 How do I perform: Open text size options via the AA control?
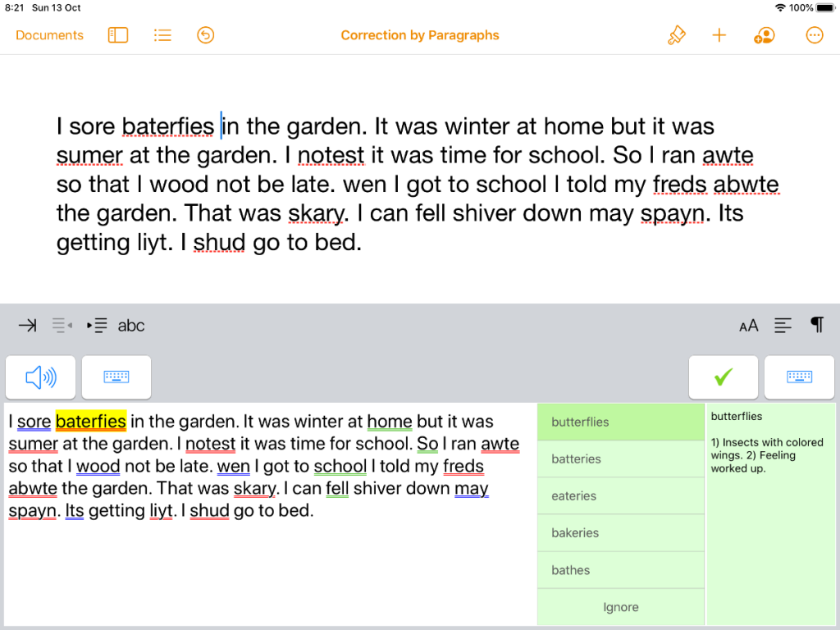[x=748, y=325]
